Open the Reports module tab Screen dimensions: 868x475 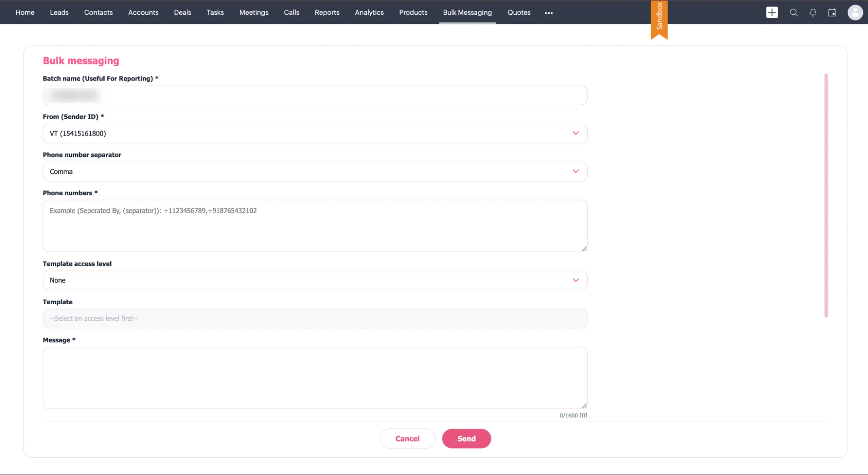[327, 13]
